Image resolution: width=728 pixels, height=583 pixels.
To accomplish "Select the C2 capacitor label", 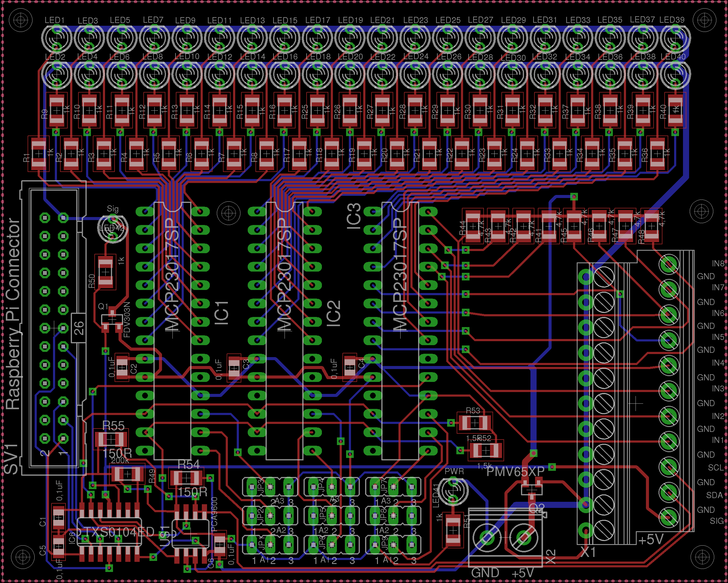I will (134, 369).
